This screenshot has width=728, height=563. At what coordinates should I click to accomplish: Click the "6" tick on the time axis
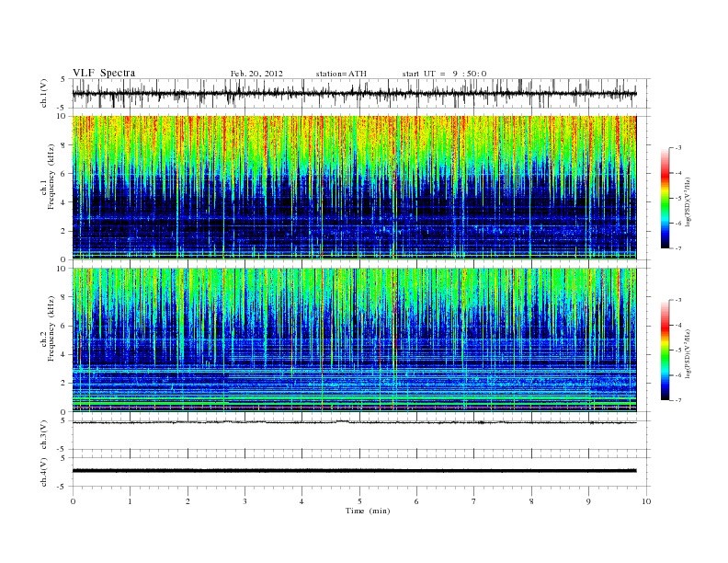[x=416, y=501]
